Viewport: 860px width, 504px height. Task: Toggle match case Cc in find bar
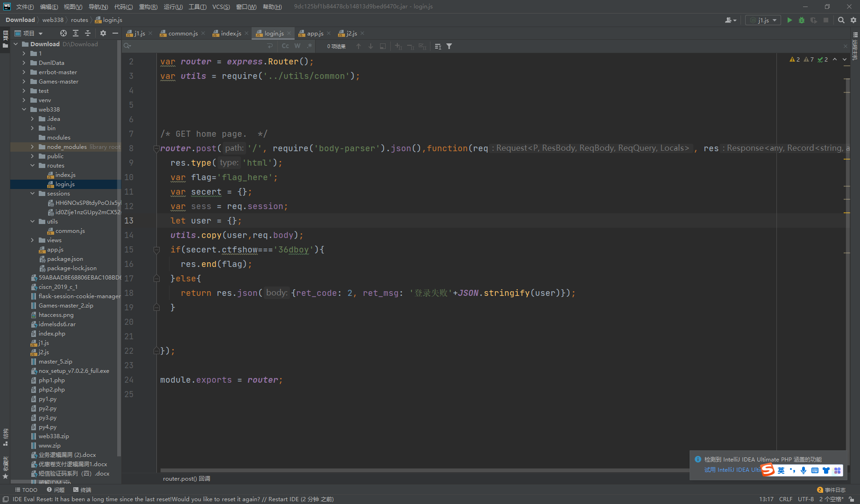(285, 46)
